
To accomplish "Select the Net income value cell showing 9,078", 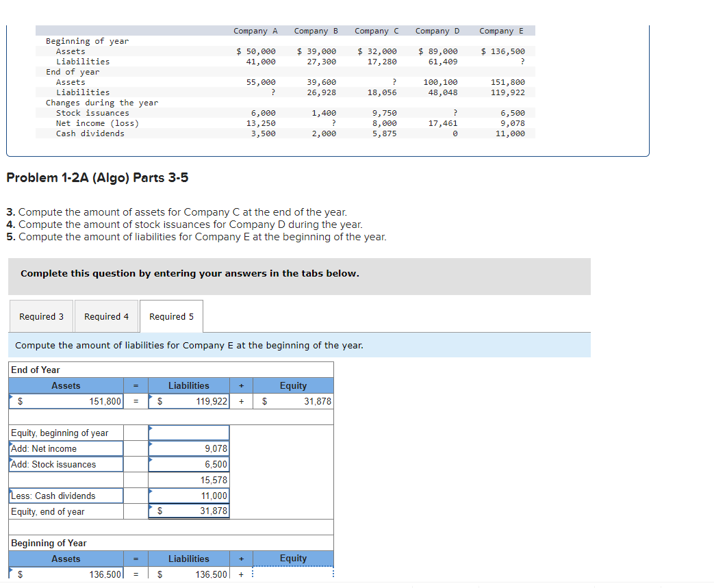I will (x=189, y=448).
